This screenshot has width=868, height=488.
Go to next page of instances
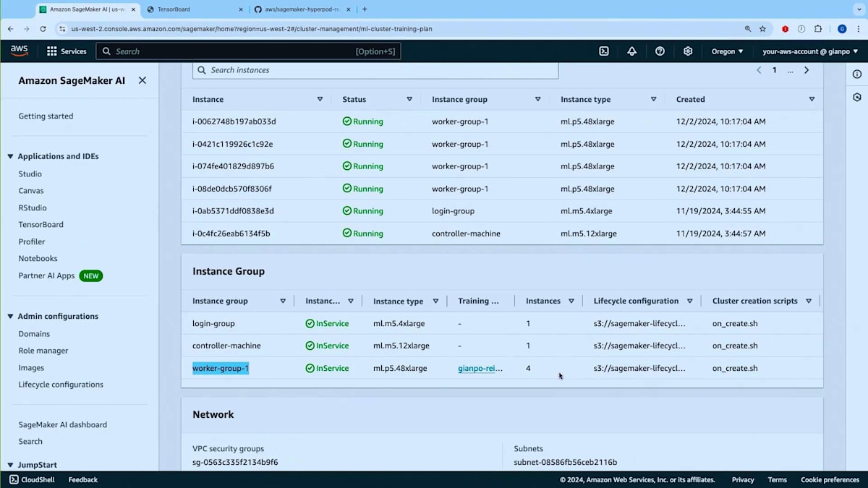(807, 70)
